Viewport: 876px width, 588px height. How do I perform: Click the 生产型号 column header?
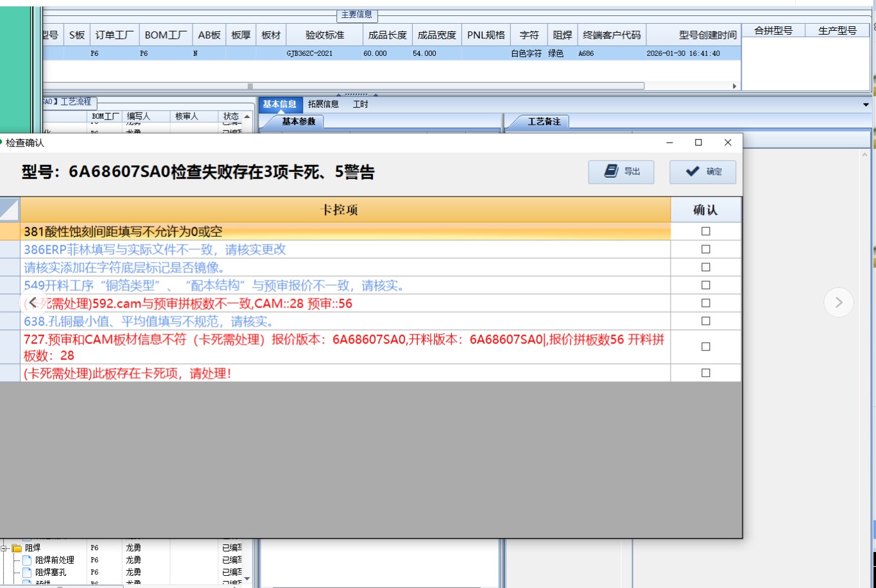(837, 30)
